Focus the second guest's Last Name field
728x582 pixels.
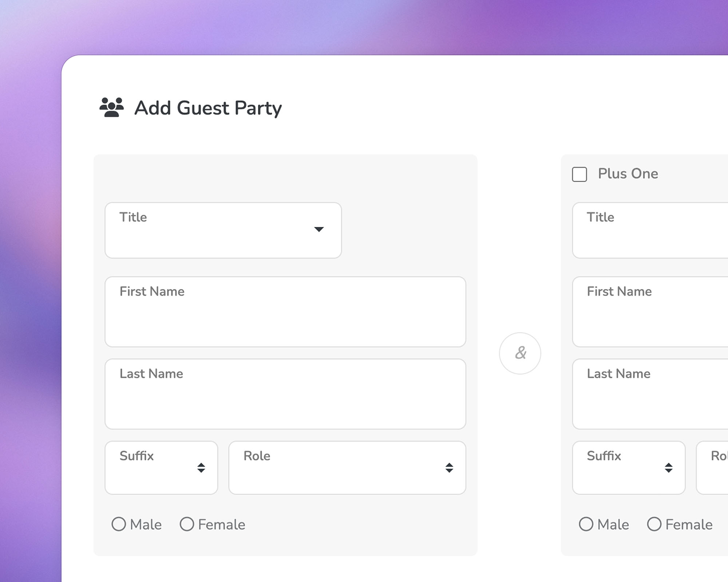[650, 394]
